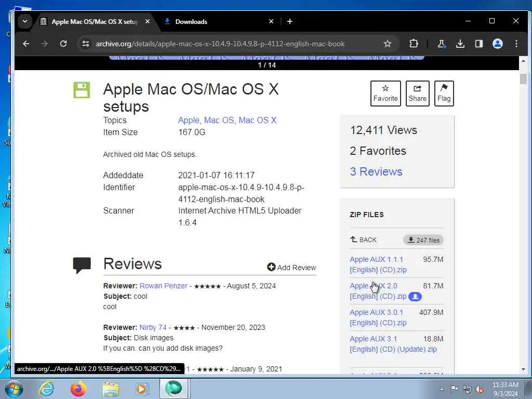Click the green floppy disk software icon

pyautogui.click(x=82, y=90)
